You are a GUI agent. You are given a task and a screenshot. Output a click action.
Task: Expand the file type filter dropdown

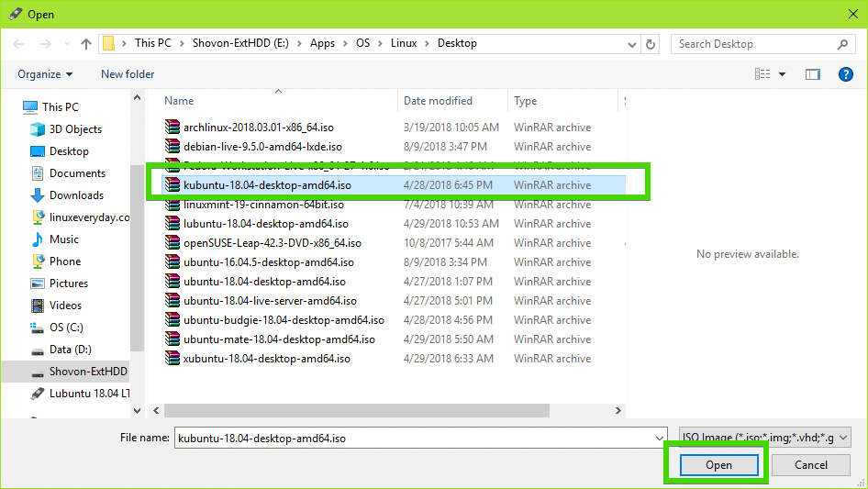[843, 439]
